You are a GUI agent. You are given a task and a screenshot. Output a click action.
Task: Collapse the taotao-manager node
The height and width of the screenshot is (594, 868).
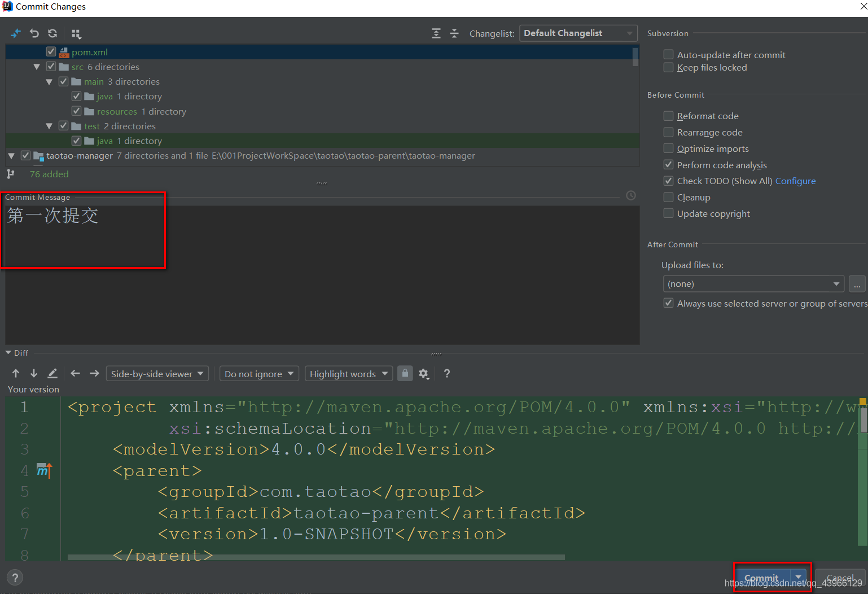[11, 155]
